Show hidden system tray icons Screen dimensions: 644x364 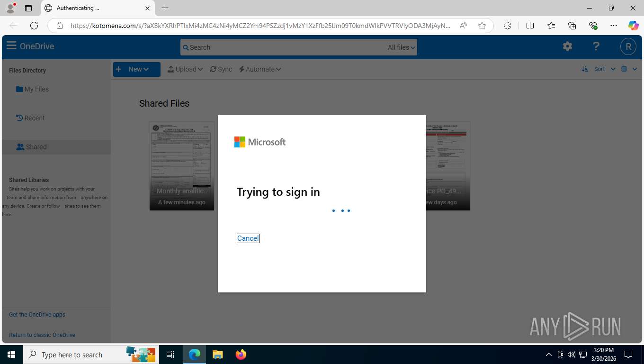[549, 355]
